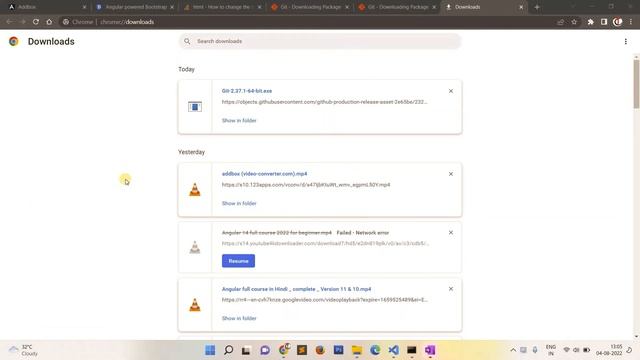The width and height of the screenshot is (640, 360).
Task: Expand the system tray hidden icons chevron
Action: (513, 350)
